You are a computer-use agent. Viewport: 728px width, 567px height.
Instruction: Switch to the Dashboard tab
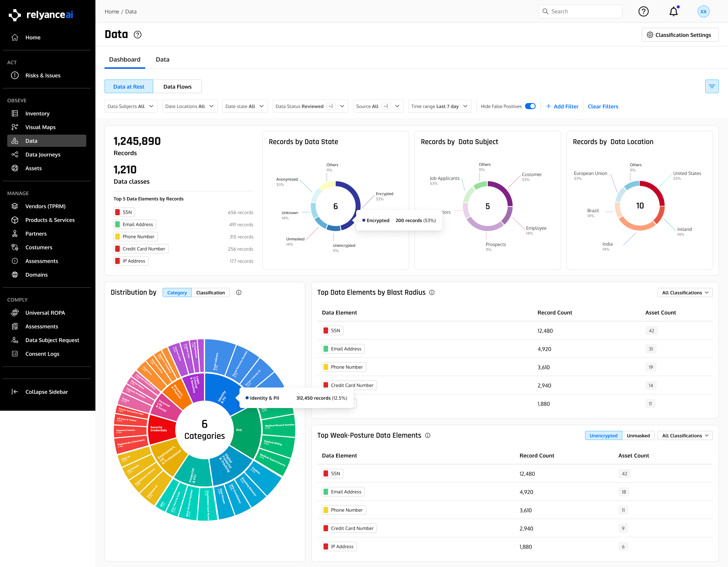coord(125,59)
